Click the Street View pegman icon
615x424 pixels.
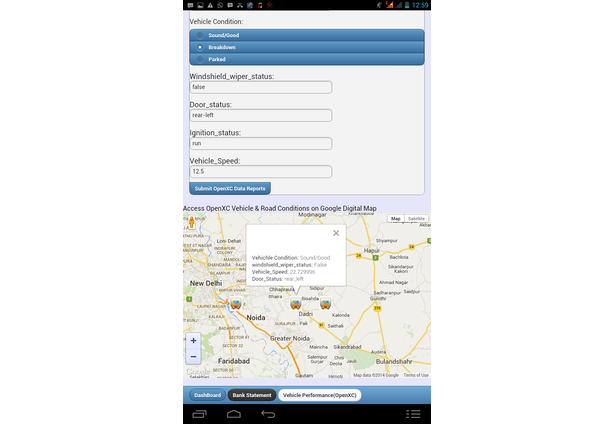pos(191,222)
